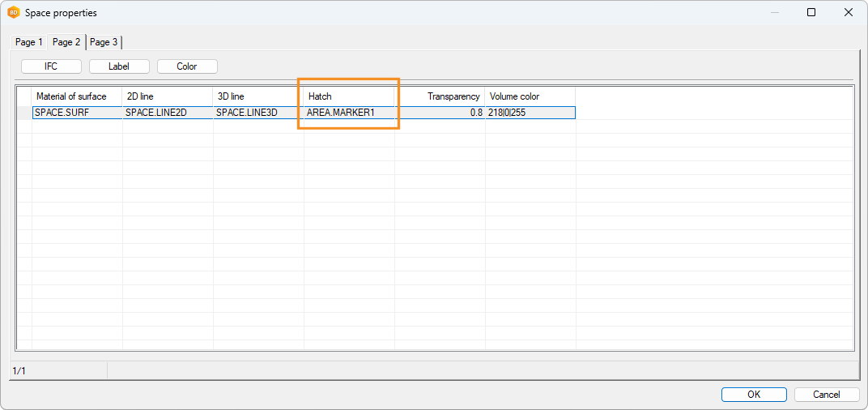Image resolution: width=868 pixels, height=410 pixels.
Task: Click the 0.8 transparency value cell
Action: click(x=440, y=113)
